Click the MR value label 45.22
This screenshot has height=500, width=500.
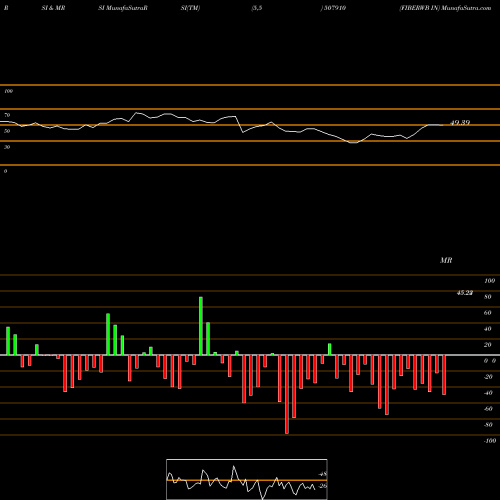pyautogui.click(x=465, y=293)
